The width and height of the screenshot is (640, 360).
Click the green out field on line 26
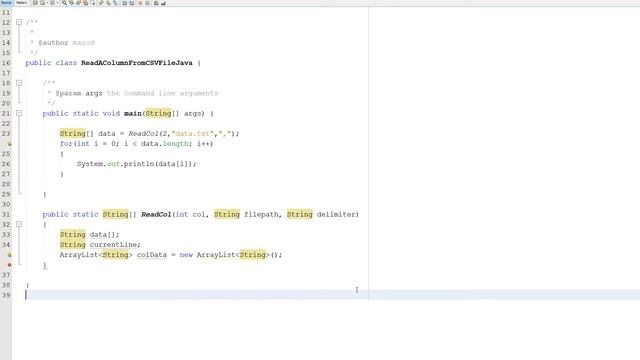(x=113, y=164)
